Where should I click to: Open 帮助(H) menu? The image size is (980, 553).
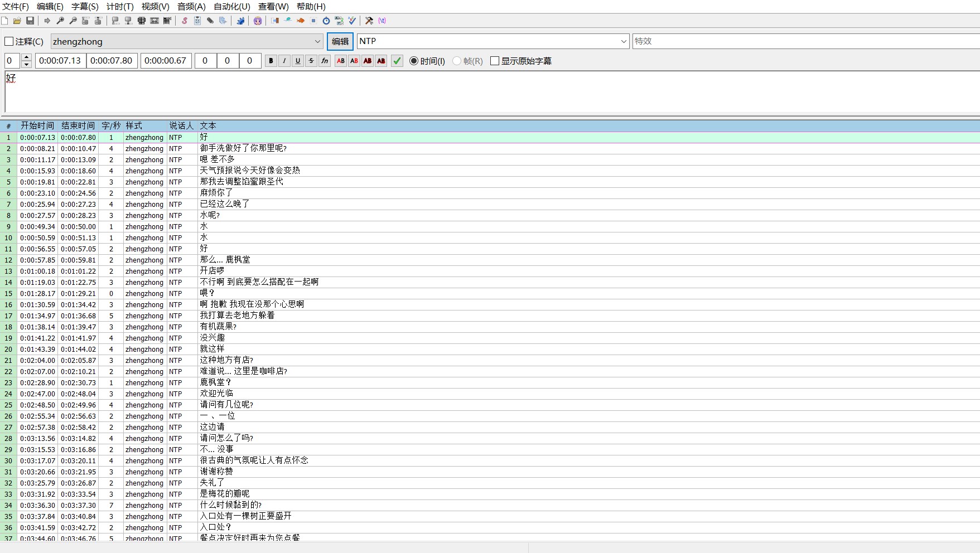pos(311,7)
